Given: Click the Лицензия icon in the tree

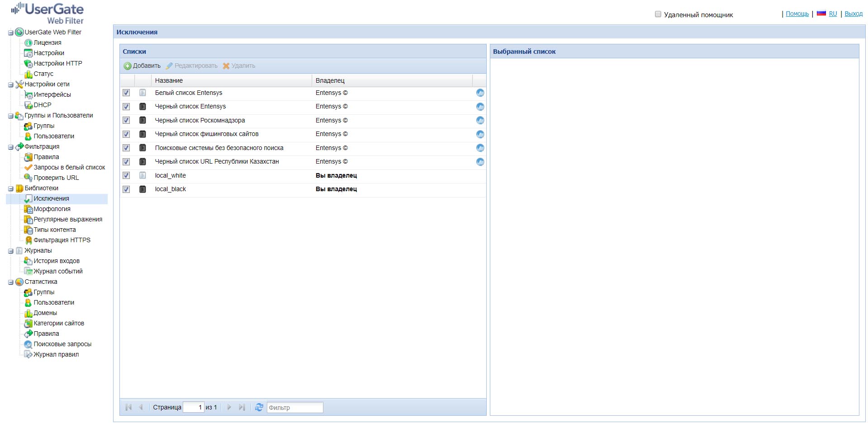Looking at the screenshot, I should (x=28, y=42).
